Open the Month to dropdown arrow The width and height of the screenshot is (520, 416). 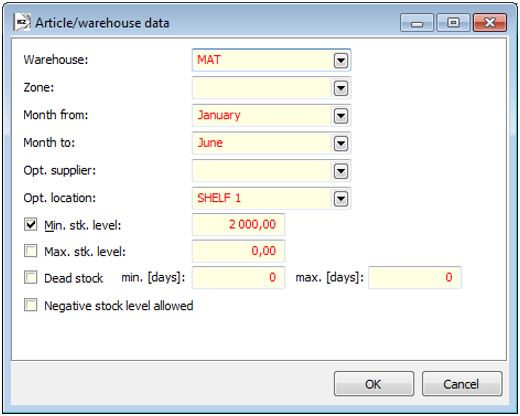[341, 143]
